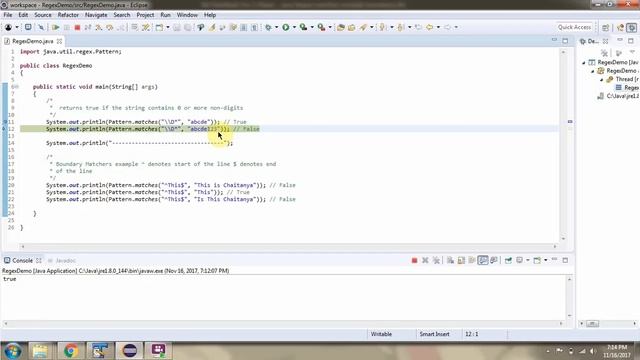The width and height of the screenshot is (640, 360).
Task: Click the red Terminate button in main toolbar
Action: (x=77, y=27)
